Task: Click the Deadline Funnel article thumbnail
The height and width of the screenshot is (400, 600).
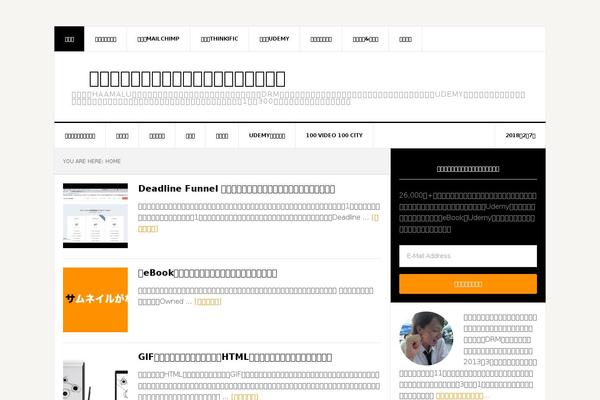Action: coord(95,216)
